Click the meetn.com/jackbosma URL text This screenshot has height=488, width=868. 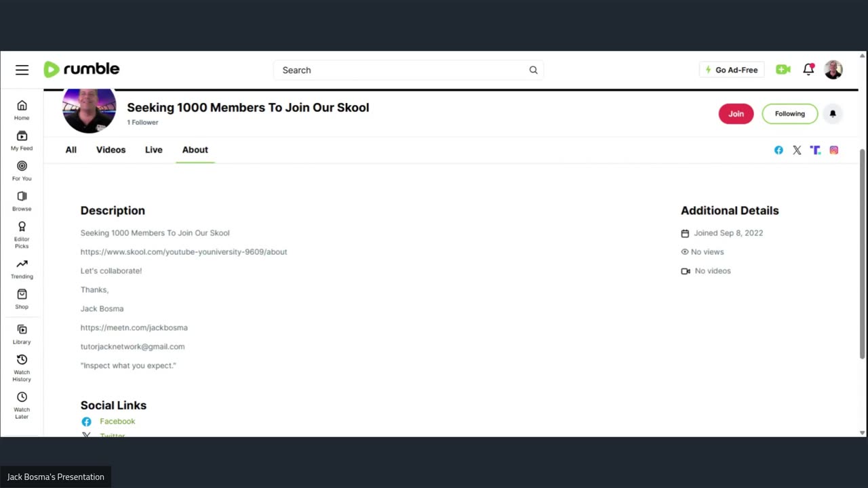tap(134, 328)
